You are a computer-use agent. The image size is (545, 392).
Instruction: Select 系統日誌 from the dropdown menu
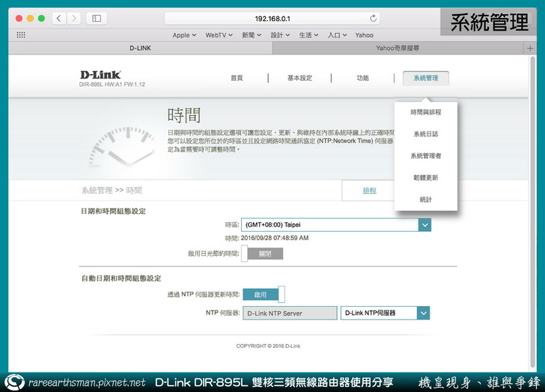point(426,134)
